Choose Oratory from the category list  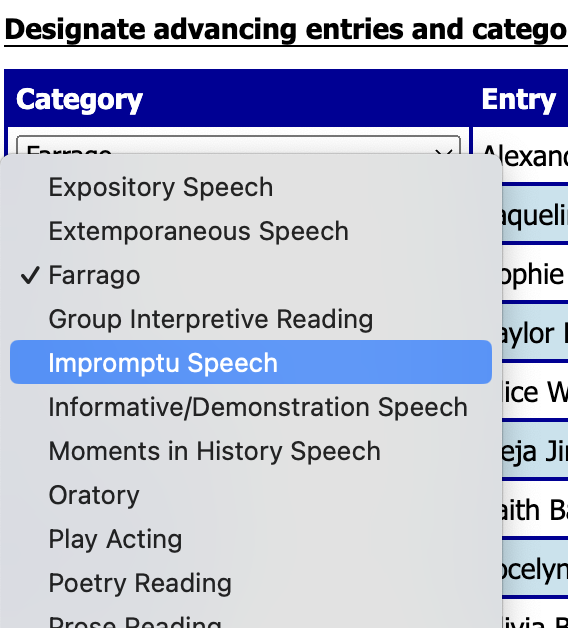tap(251, 495)
